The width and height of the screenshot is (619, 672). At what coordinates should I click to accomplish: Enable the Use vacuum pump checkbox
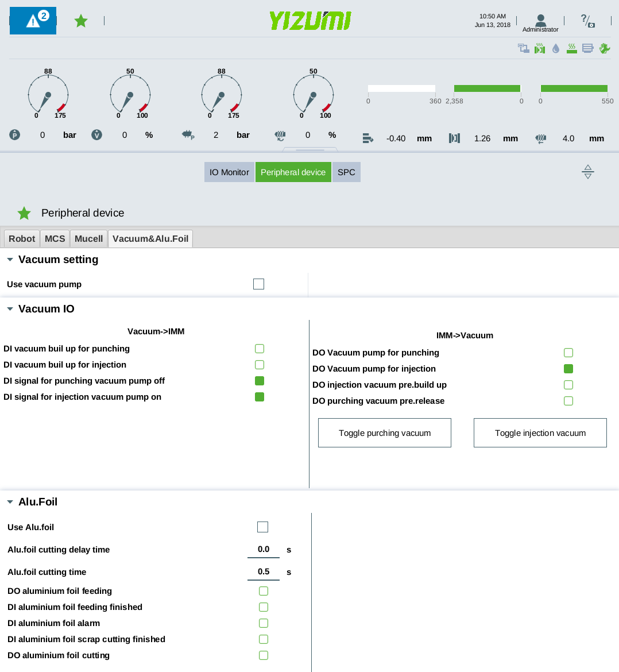pos(258,284)
